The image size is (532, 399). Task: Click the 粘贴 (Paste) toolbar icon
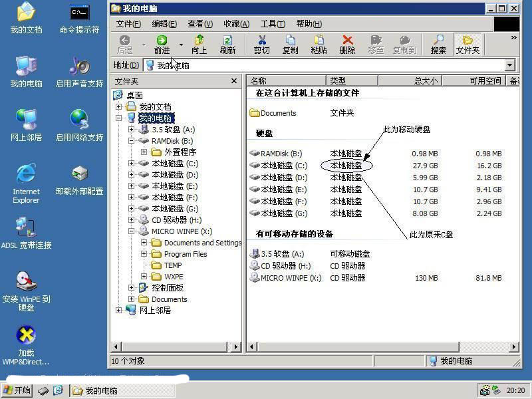click(319, 45)
